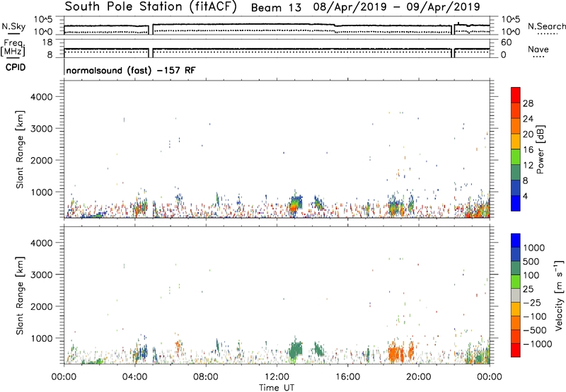Click the "N.Sky" axis label
The height and width of the screenshot is (392, 566).
point(13,26)
